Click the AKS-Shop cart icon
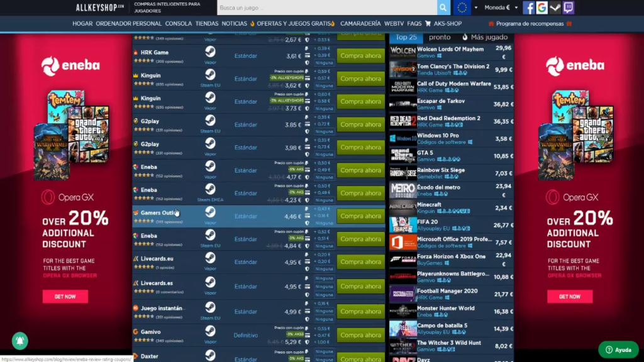 point(428,24)
